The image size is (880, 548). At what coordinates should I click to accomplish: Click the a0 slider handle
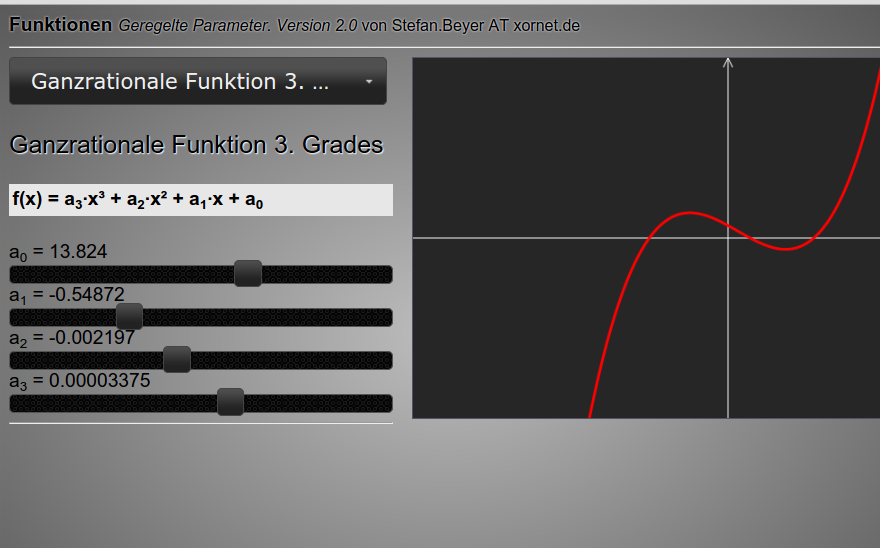[x=248, y=273]
